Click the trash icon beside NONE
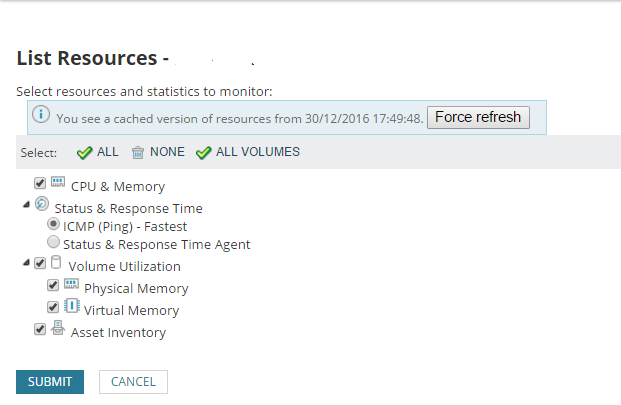Screen dimensions: 621x405 point(138,152)
